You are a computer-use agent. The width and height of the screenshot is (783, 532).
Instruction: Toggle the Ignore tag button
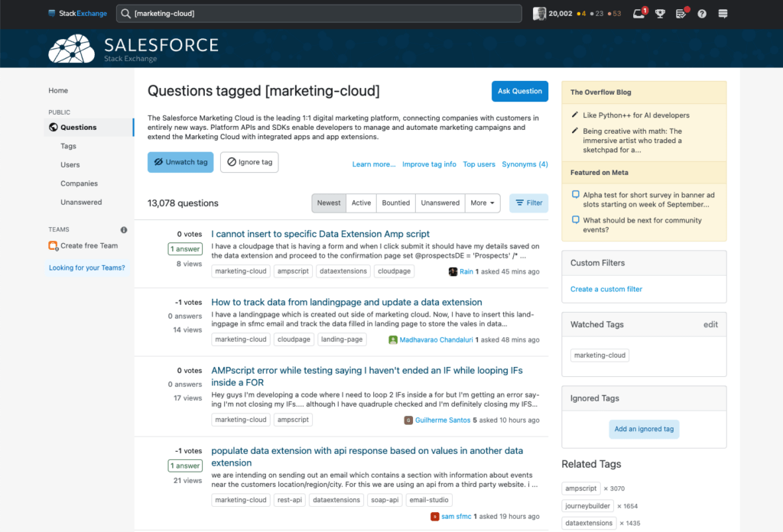[x=249, y=162]
